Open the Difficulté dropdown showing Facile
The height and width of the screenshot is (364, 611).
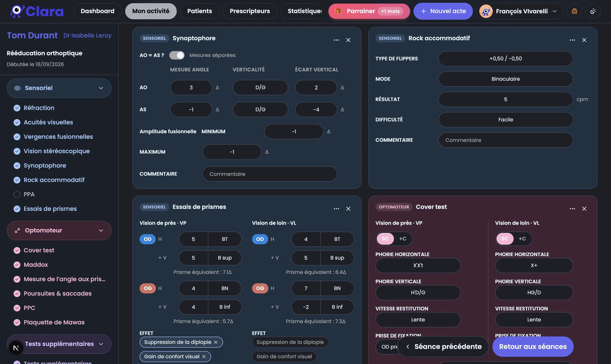point(505,120)
